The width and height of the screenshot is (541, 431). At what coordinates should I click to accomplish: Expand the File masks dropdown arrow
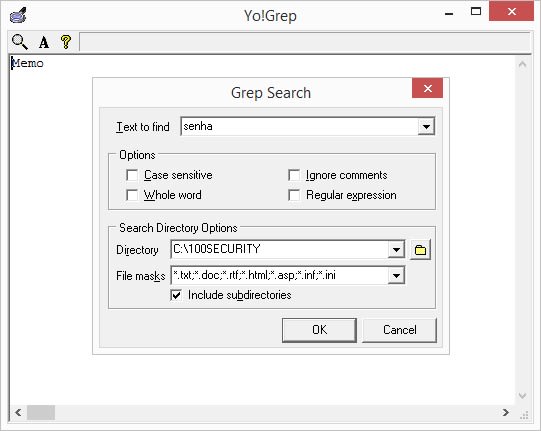(x=396, y=275)
